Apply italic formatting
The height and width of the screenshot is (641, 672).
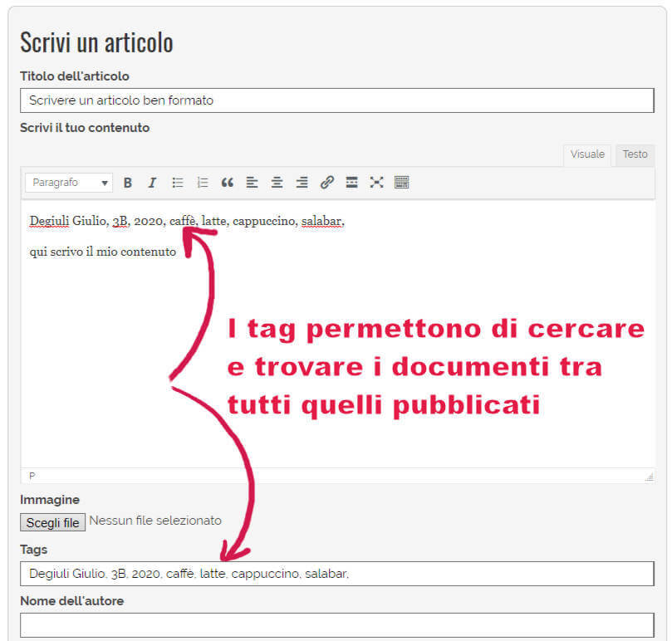pyautogui.click(x=153, y=182)
